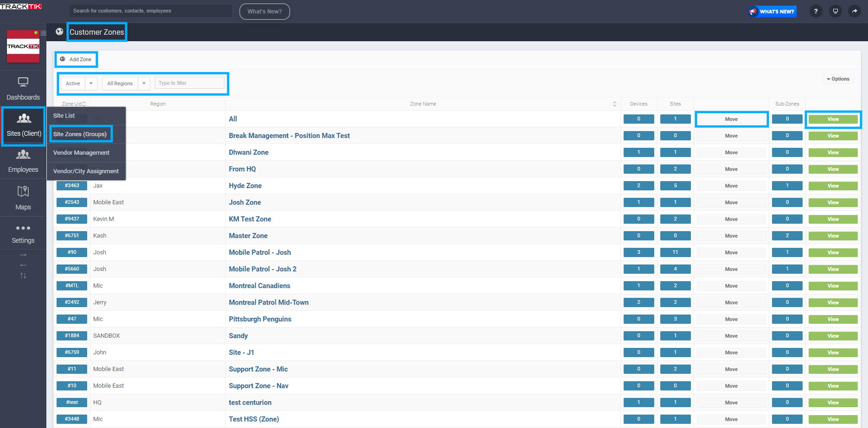Viewport: 868px width, 428px height.
Task: Click Move for Site - J1 row
Action: pos(731,352)
